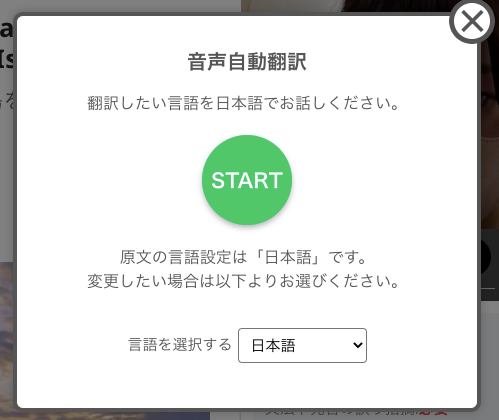Open the 日本語 language dropdown
499x420 pixels.
click(x=302, y=345)
